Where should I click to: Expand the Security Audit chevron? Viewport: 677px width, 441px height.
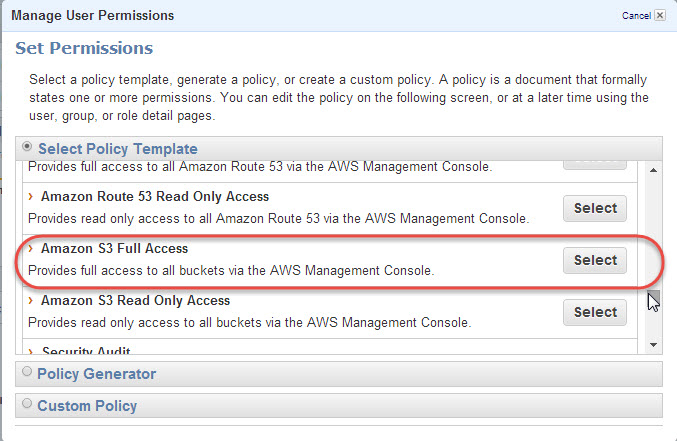[32, 351]
